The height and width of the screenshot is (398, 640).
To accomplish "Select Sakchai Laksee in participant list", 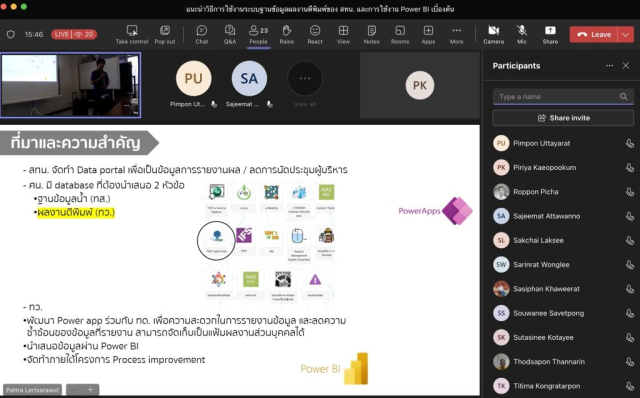I will coord(563,240).
